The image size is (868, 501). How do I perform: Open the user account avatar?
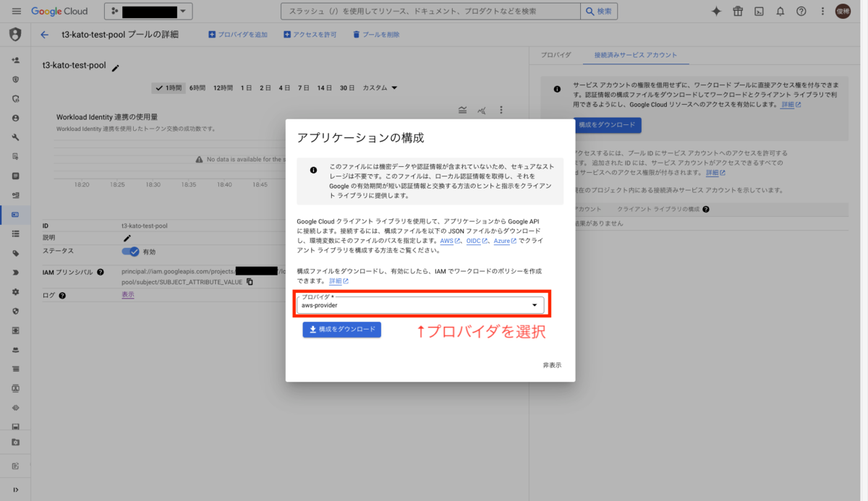[843, 11]
